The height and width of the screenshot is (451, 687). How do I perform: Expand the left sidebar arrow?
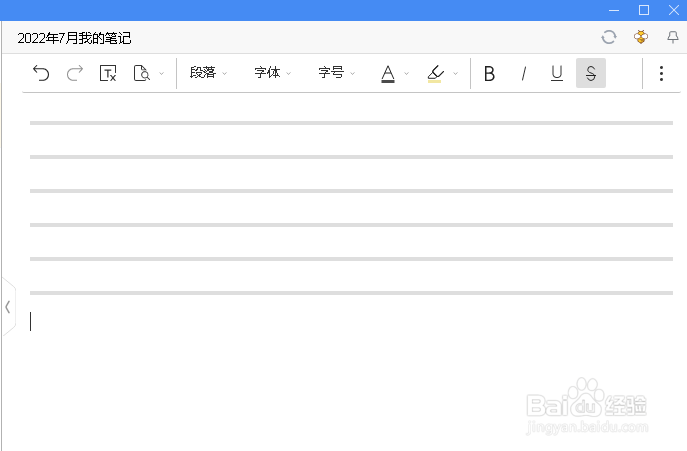coord(8,306)
